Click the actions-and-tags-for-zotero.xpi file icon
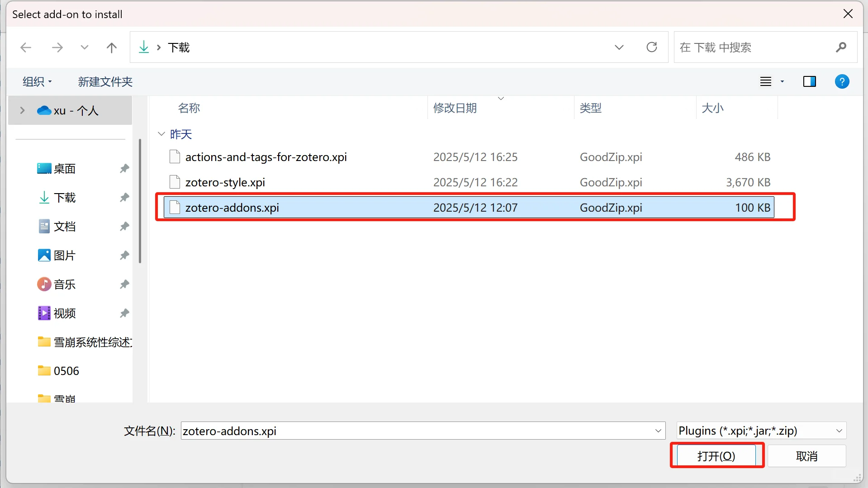Image resolution: width=868 pixels, height=488 pixels. point(175,157)
